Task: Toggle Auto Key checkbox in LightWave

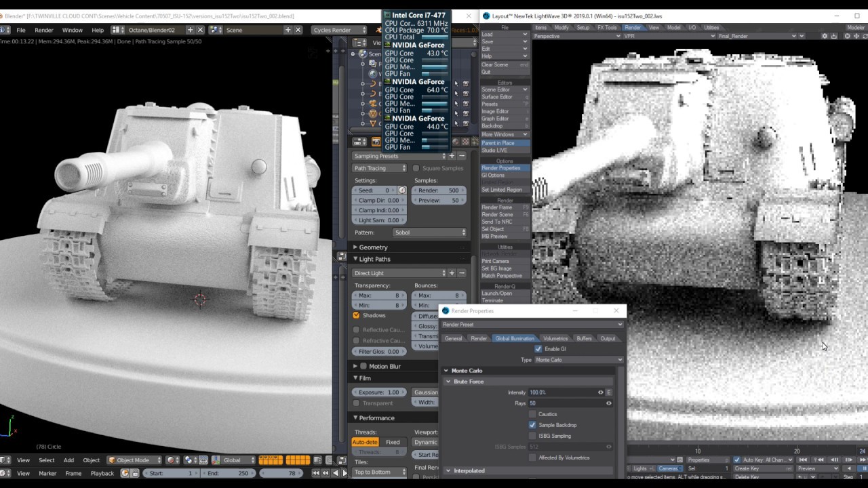Action: (x=737, y=460)
